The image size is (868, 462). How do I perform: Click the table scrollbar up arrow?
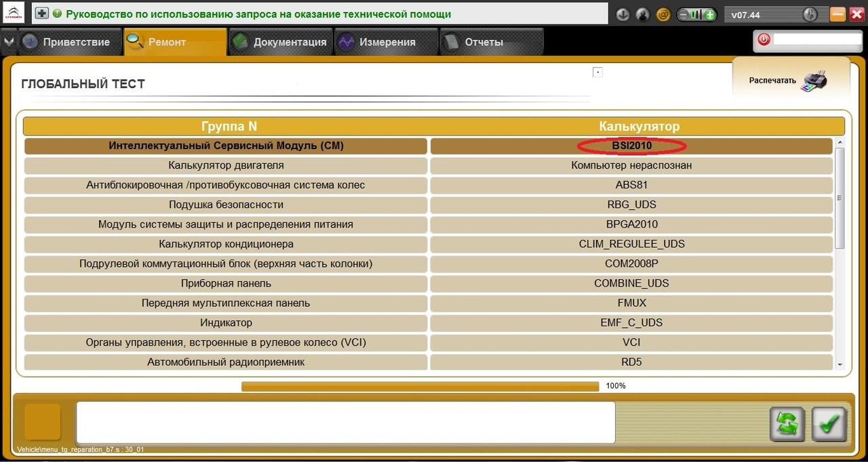840,142
